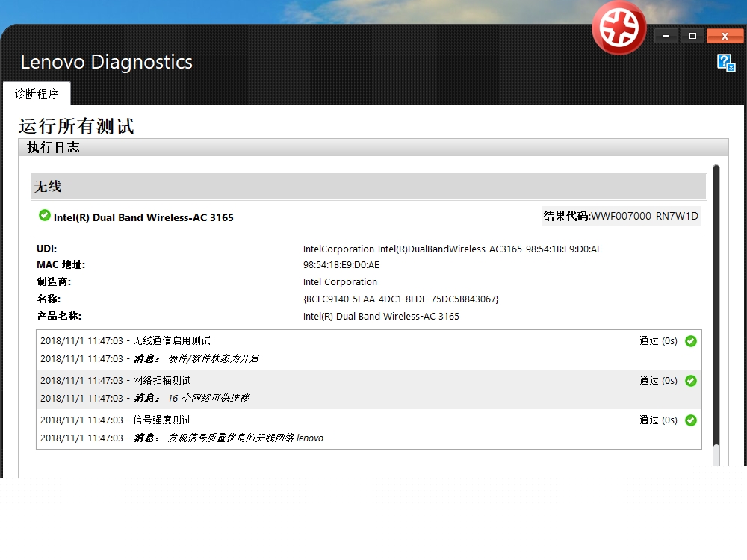This screenshot has width=747, height=560.
Task: Switch to the 诊断程序 tab
Action: (x=37, y=94)
